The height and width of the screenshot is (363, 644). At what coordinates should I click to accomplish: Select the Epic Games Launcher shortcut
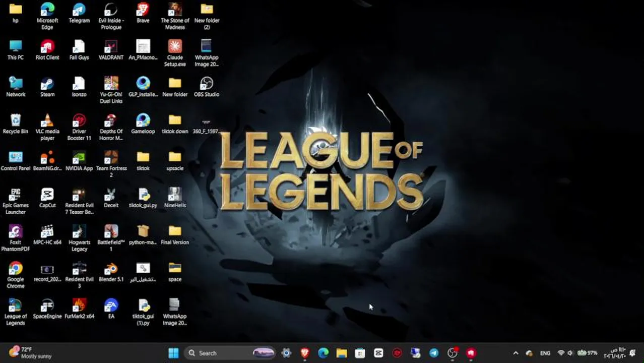[16, 201]
